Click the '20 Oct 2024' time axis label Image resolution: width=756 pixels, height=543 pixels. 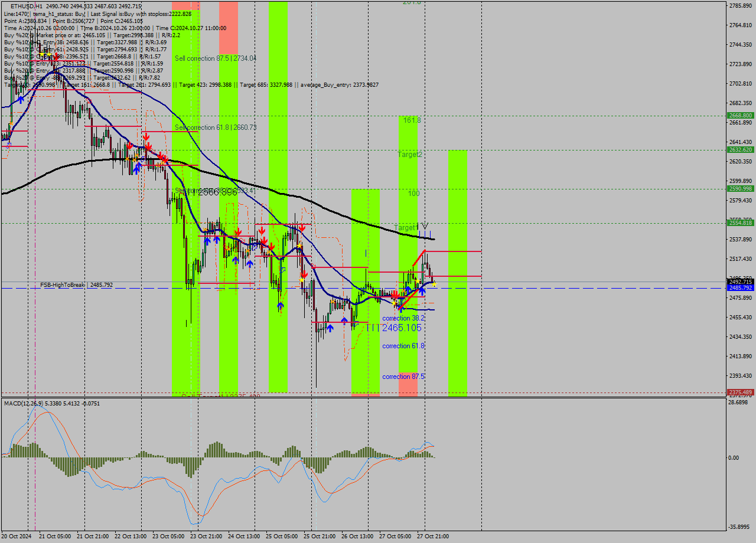[x=17, y=537]
